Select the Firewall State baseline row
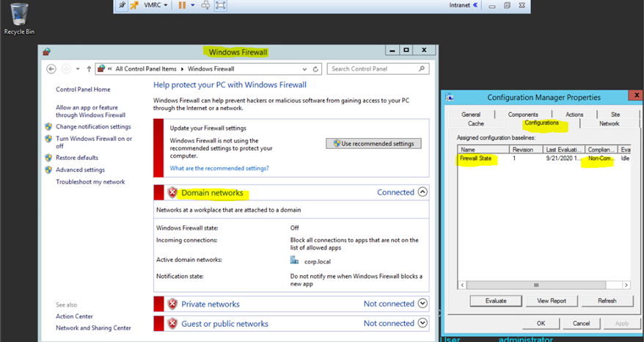The width and height of the screenshot is (644, 342). point(544,159)
